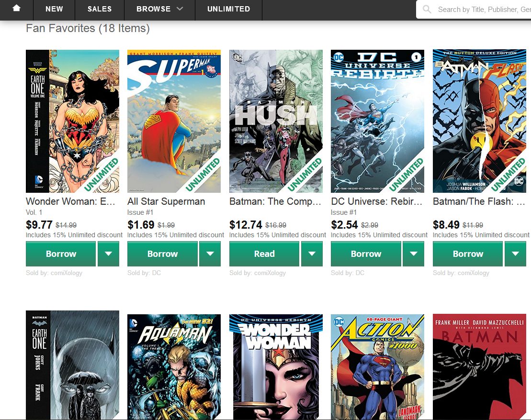Open All Star Superman cover
The image size is (531, 420).
pos(174,121)
